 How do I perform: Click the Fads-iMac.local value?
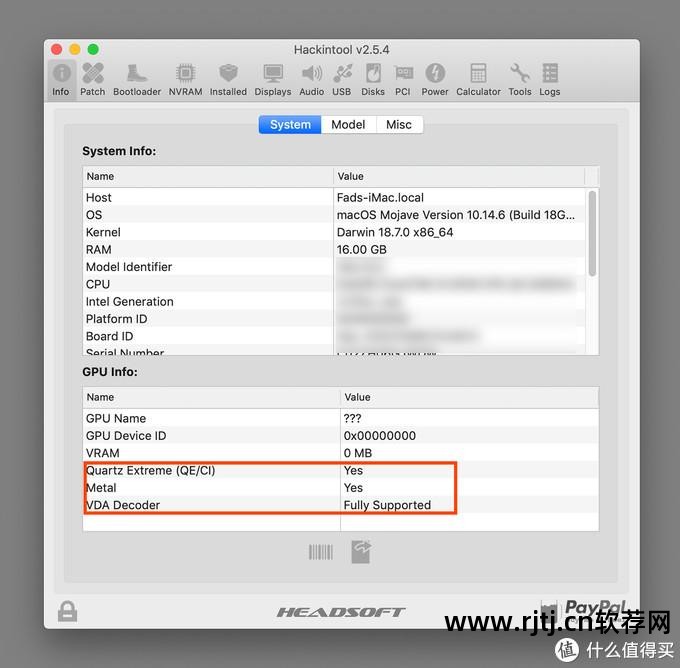(380, 198)
